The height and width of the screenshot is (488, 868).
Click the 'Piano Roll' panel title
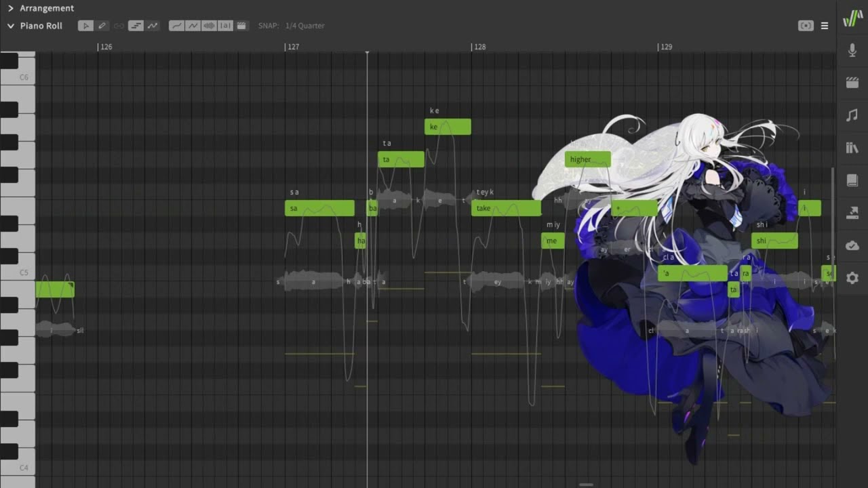(41, 26)
